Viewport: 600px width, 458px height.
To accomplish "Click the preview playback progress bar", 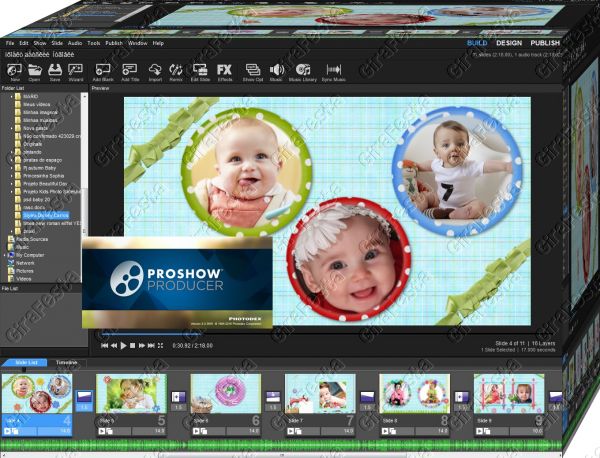I will 151,334.
